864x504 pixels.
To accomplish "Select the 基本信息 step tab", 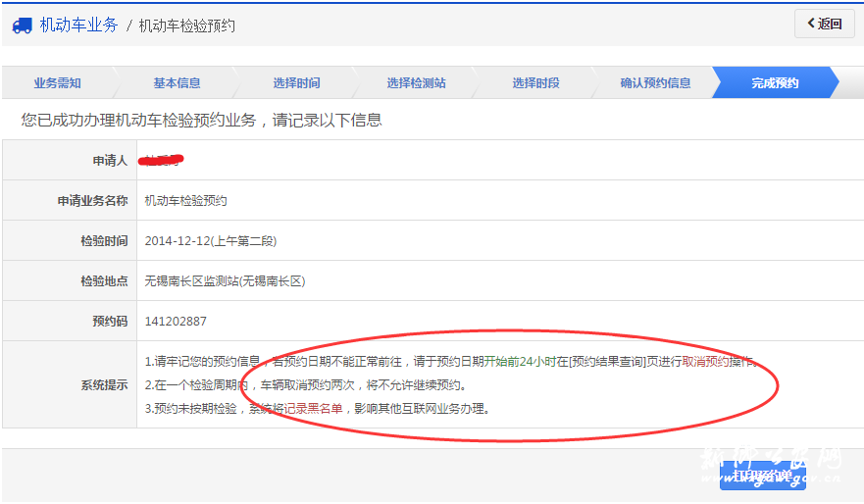I will tap(177, 83).
